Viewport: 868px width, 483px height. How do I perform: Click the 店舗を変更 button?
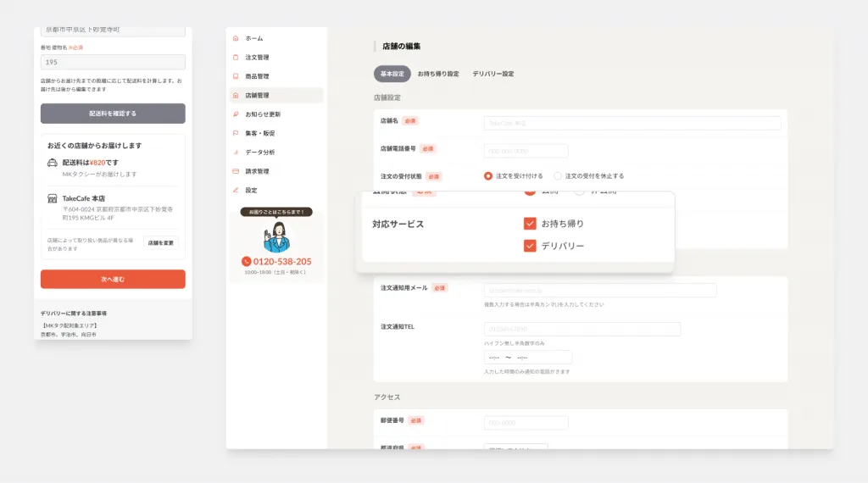coord(161,243)
